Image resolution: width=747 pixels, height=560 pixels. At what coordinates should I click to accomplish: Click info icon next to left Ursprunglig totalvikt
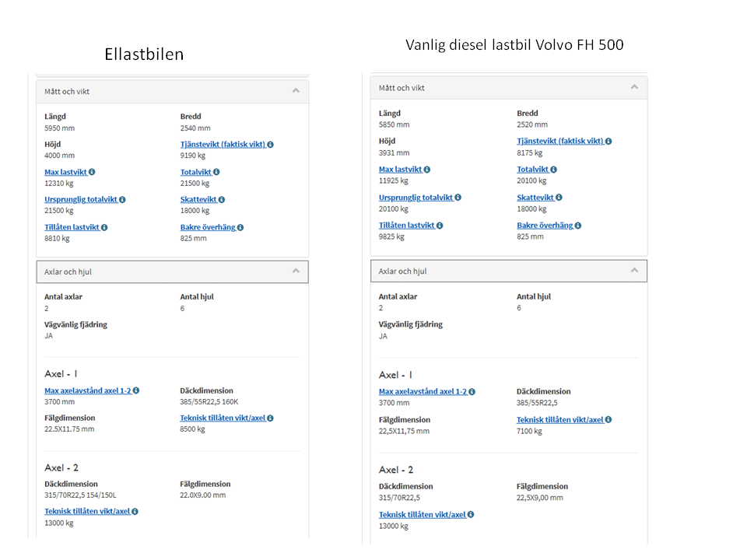point(122,200)
